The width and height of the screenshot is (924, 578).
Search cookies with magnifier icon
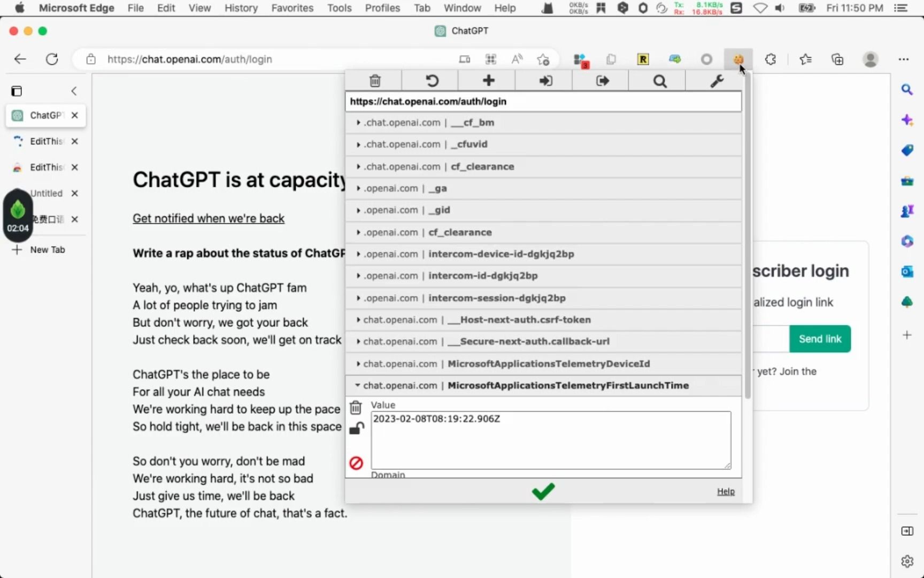pyautogui.click(x=660, y=81)
